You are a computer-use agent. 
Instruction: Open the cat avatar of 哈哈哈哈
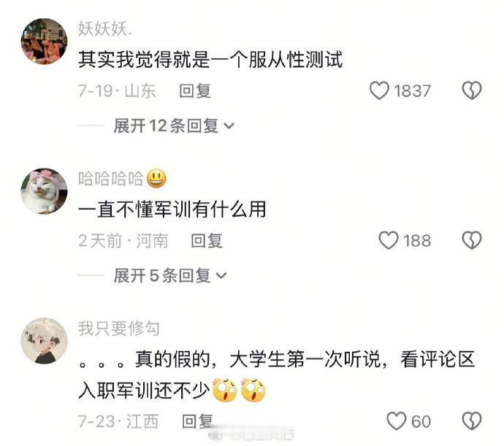[x=45, y=191]
